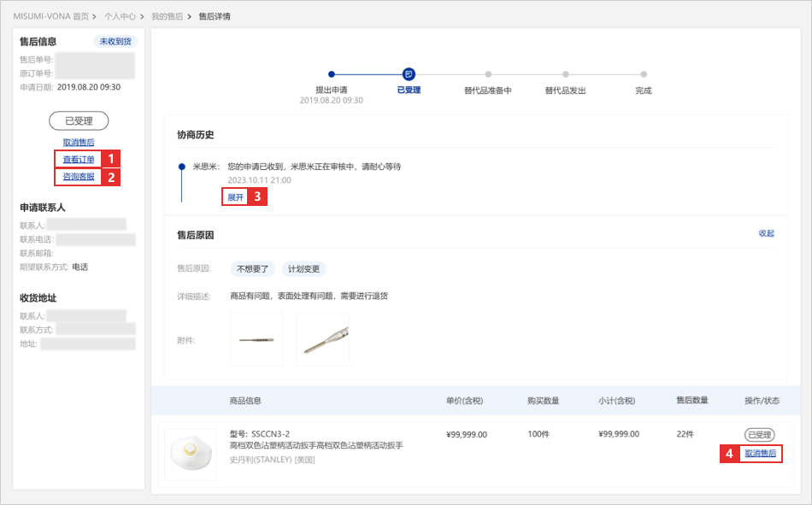Go to MISUMI-VONA 首页 breadcrumb
This screenshot has height=505, width=812.
[x=50, y=16]
